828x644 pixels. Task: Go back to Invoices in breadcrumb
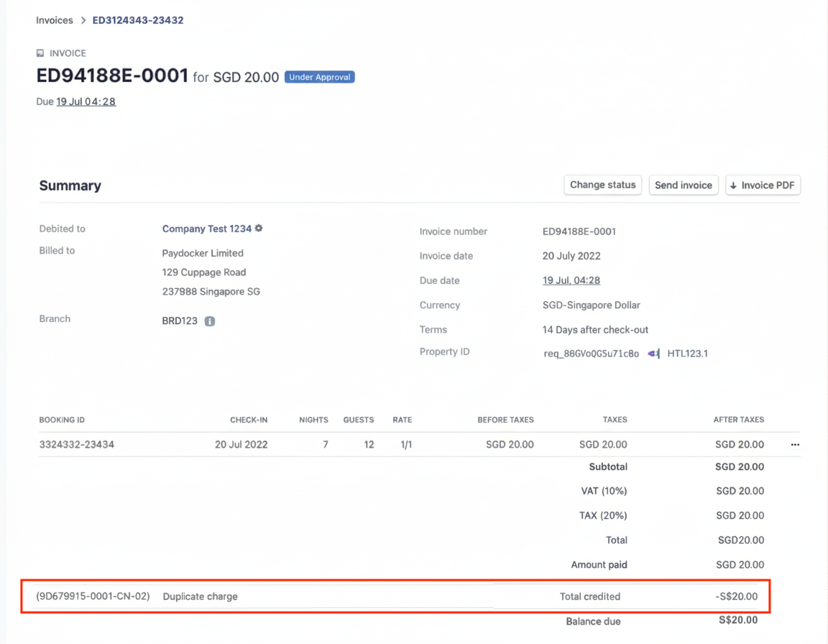coord(55,21)
